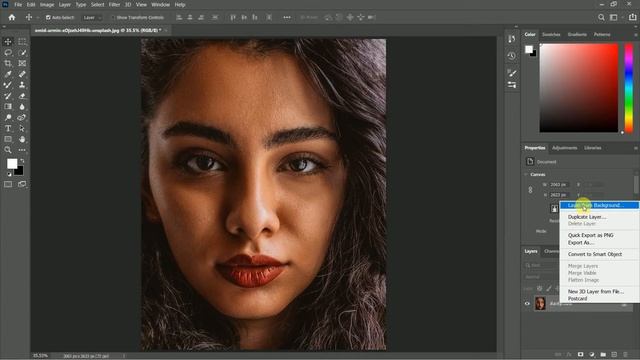Toggle Show Transform Controls checkbox
Viewport: 640px width, 360px height.
click(113, 18)
